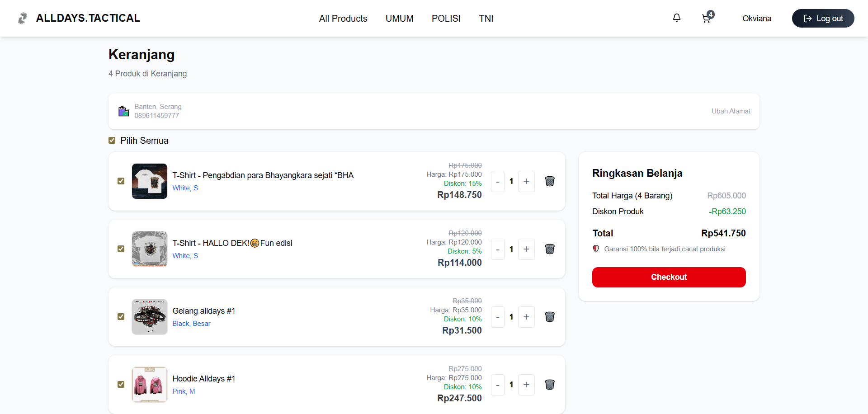Click the Log out button
Viewport: 868px width, 414px height.
(x=823, y=19)
